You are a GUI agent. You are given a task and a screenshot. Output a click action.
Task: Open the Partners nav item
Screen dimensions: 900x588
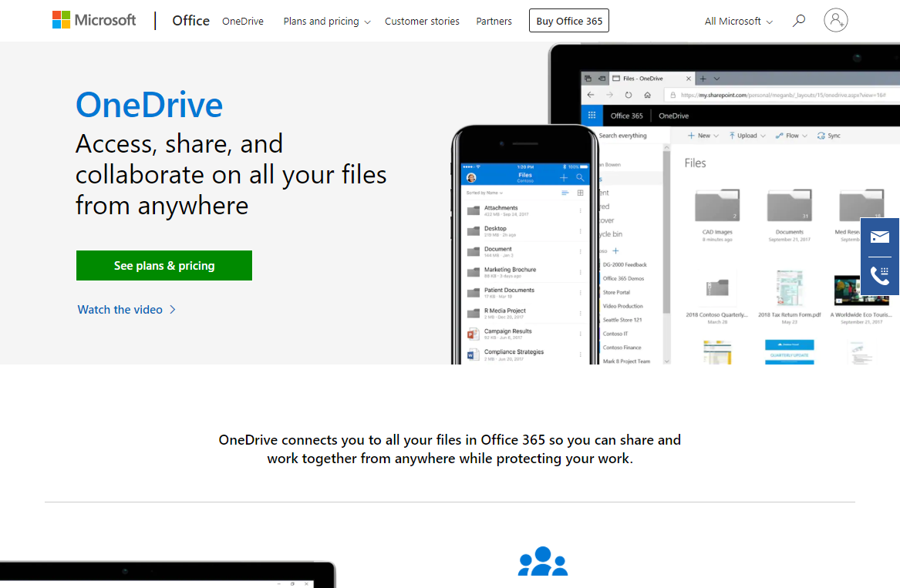(494, 22)
